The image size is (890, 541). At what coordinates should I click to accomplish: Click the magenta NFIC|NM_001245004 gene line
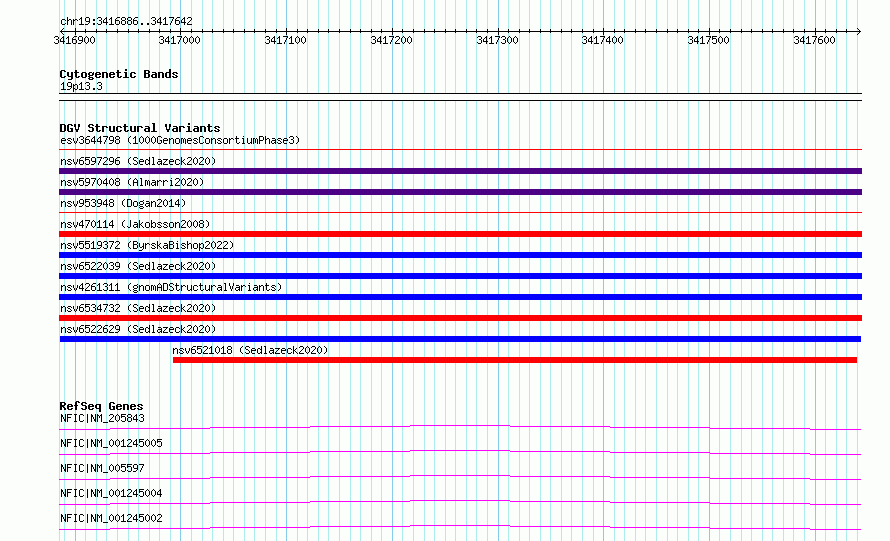coord(460,502)
